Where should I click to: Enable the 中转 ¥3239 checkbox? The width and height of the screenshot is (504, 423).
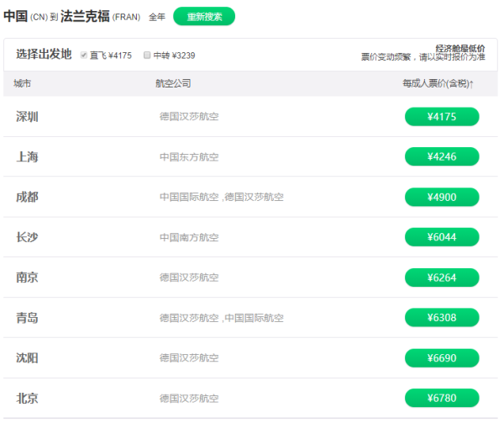147,56
